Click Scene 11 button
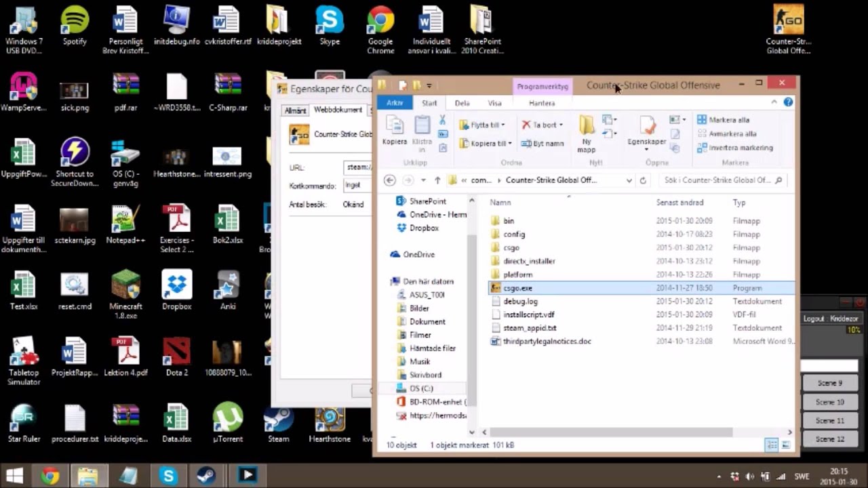 pos(829,420)
